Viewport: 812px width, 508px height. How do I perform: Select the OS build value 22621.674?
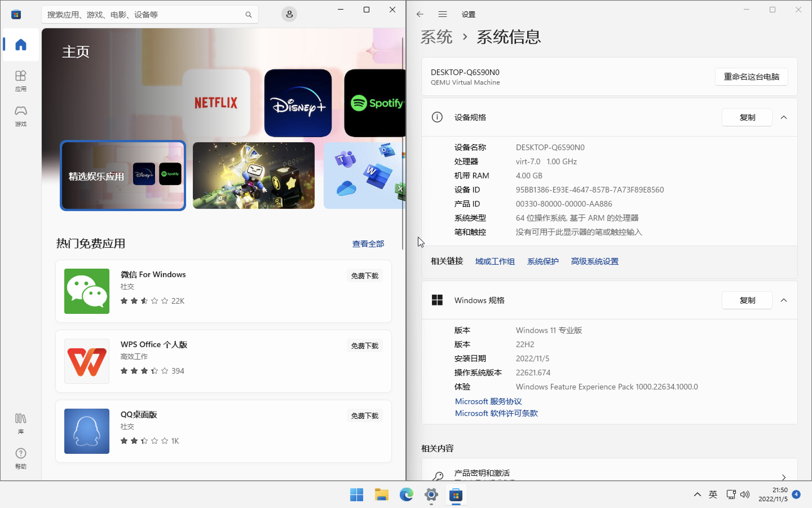click(x=533, y=373)
